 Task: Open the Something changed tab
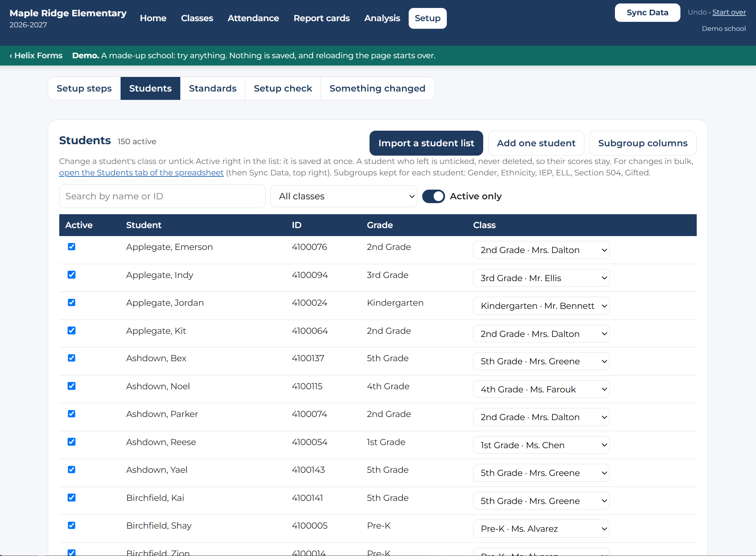coord(377,88)
